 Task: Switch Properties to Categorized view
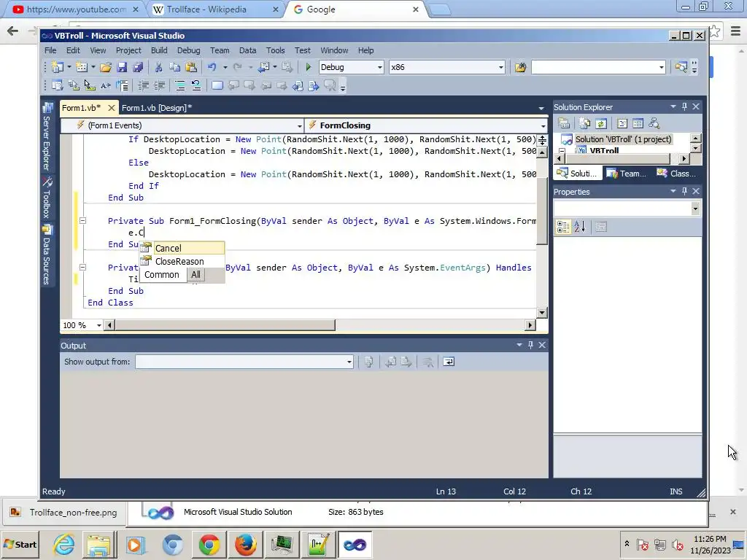pos(563,227)
